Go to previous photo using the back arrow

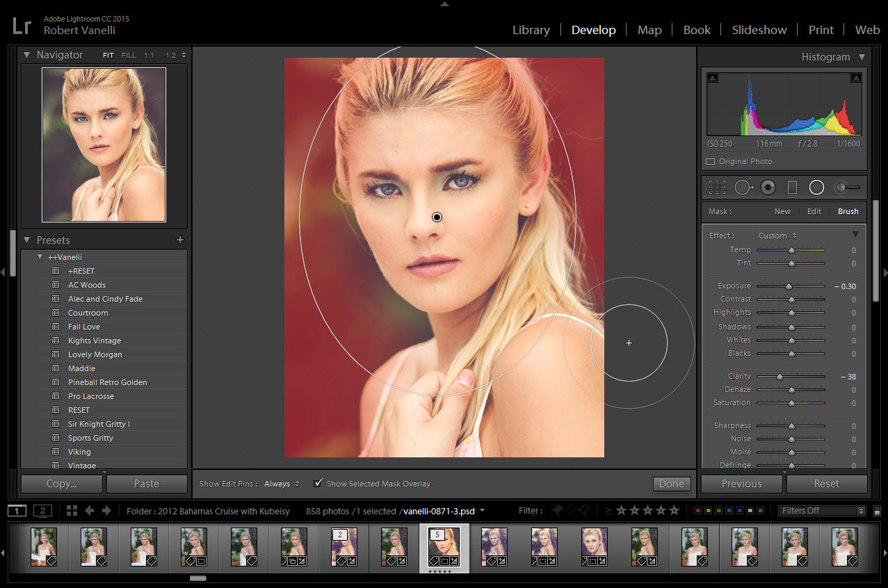(90, 511)
